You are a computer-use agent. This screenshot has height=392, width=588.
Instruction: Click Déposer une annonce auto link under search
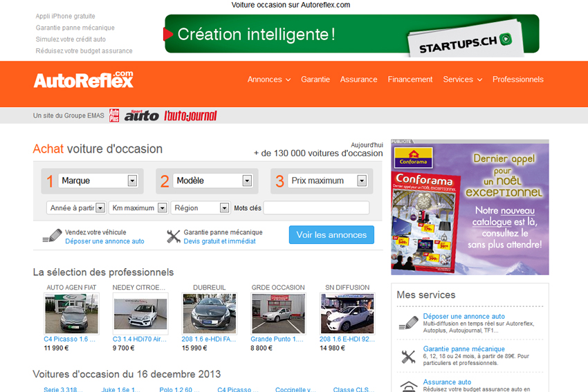[104, 241]
